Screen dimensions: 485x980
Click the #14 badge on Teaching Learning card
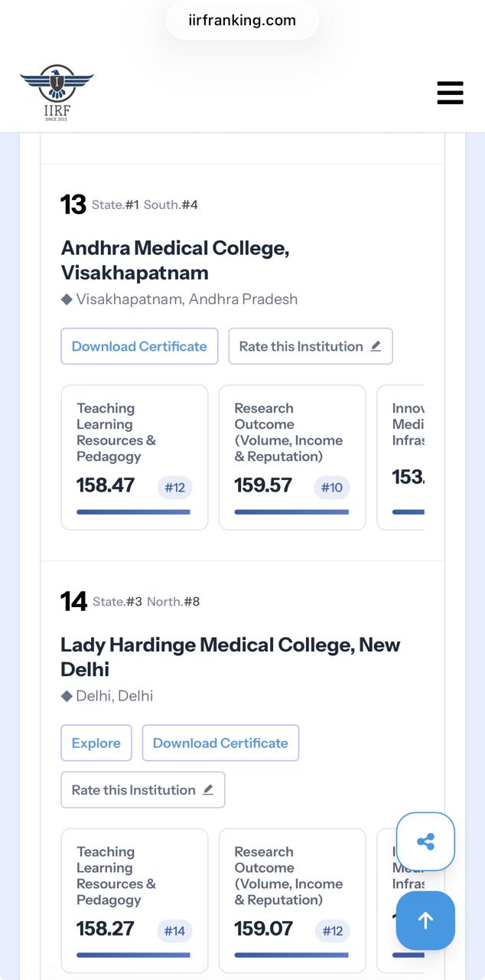pyautogui.click(x=174, y=931)
